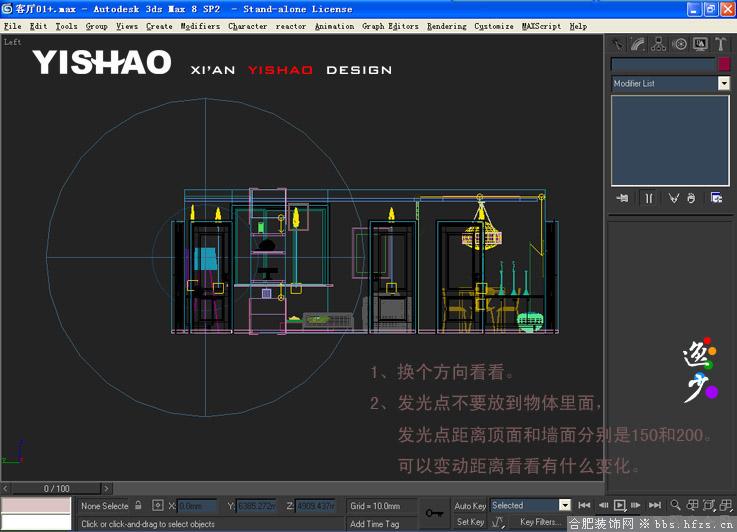This screenshot has height=532, width=737.
Task: Click the object name field
Action: pos(663,64)
